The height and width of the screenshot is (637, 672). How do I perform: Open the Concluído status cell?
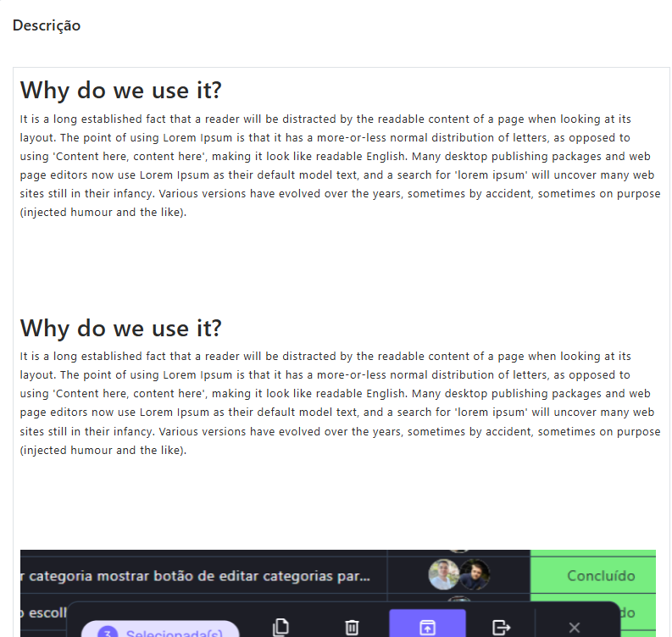(593, 575)
